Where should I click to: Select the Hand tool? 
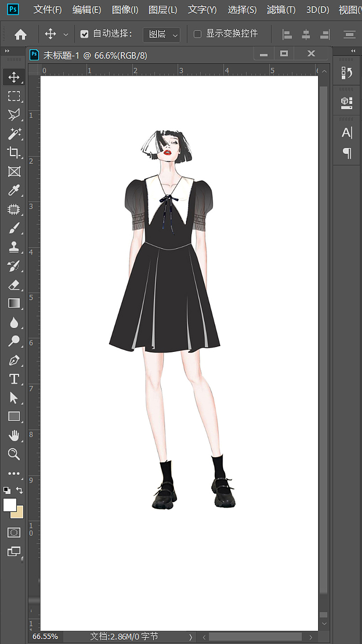click(x=14, y=435)
